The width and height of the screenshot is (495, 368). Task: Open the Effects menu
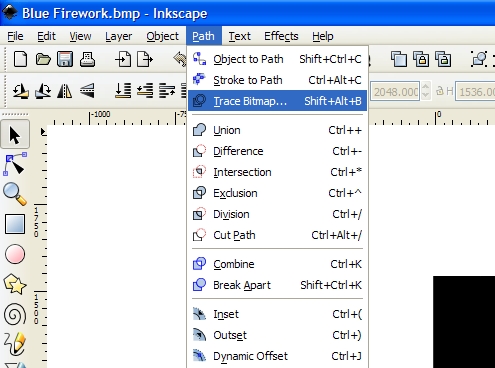[x=281, y=36]
